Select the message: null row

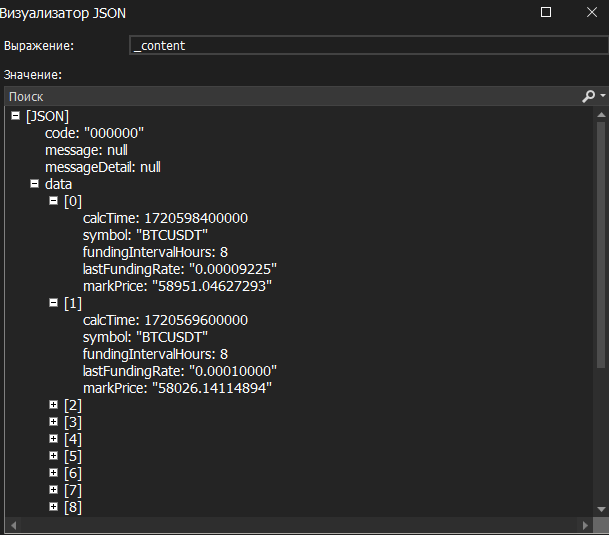(x=86, y=150)
